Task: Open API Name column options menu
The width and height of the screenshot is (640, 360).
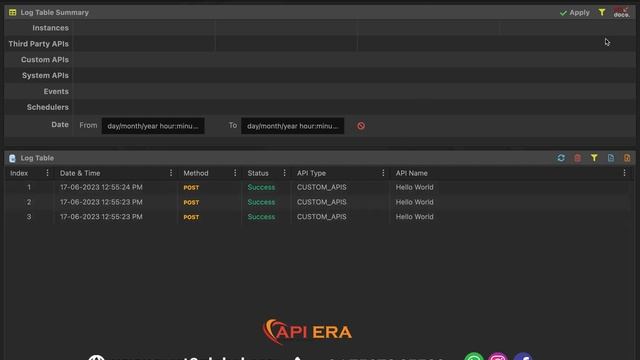Action: (624, 173)
